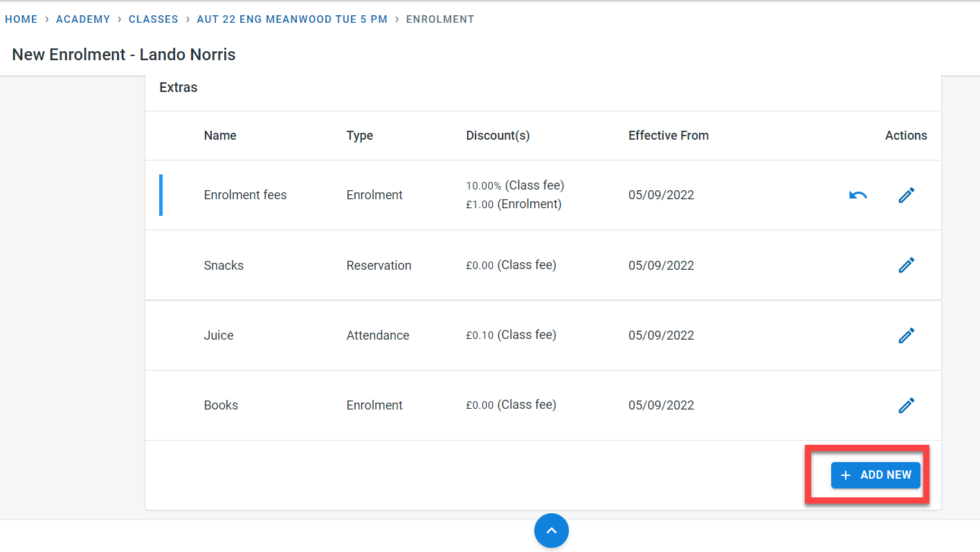Click the Books row name

tap(221, 405)
